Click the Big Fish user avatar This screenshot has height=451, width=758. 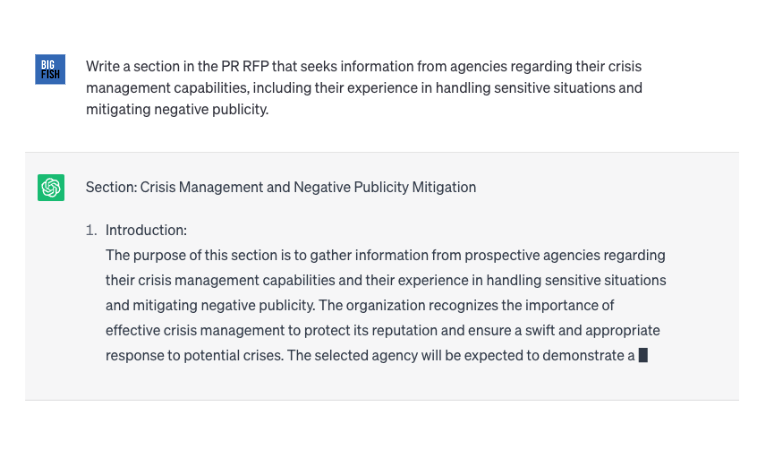tap(50, 70)
